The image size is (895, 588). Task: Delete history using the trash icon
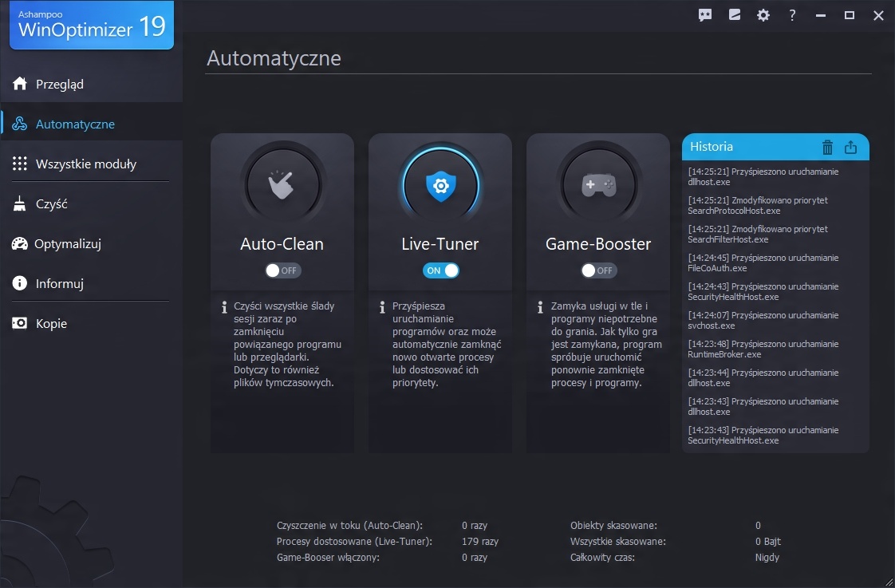point(827,148)
